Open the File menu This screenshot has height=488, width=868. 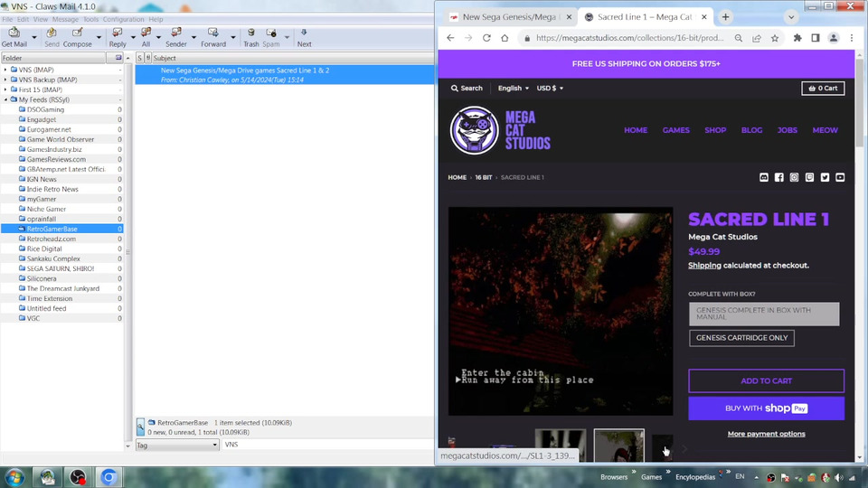pos(7,19)
